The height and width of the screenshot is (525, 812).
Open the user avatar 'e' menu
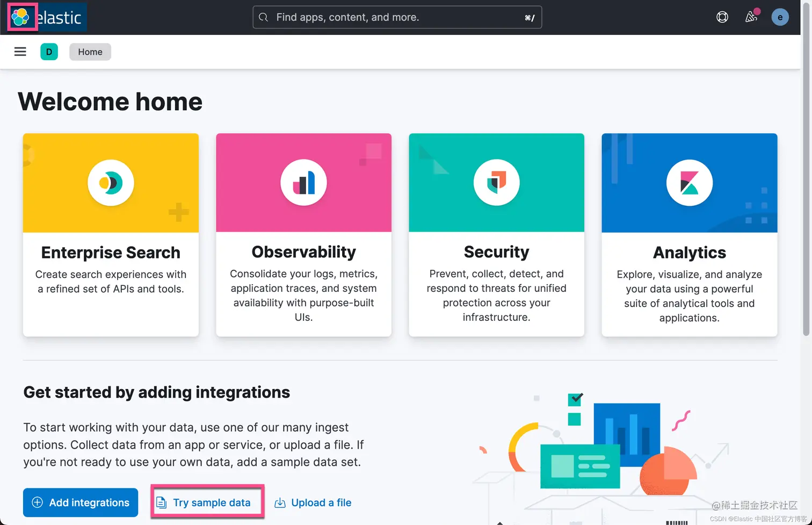pos(780,17)
